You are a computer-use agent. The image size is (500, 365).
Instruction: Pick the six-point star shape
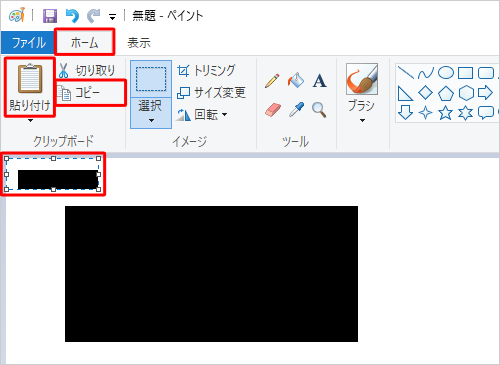click(x=466, y=113)
